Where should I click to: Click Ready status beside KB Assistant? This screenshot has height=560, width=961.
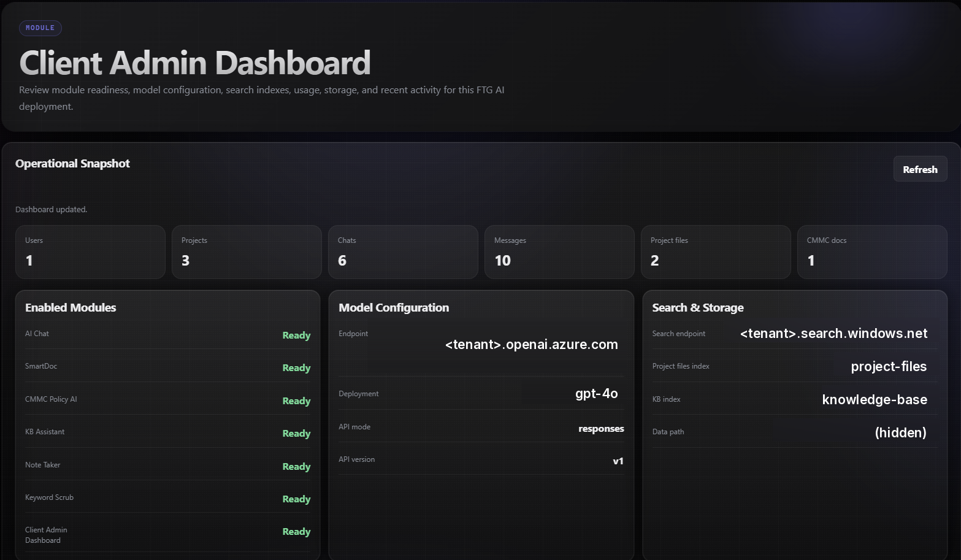click(x=296, y=434)
